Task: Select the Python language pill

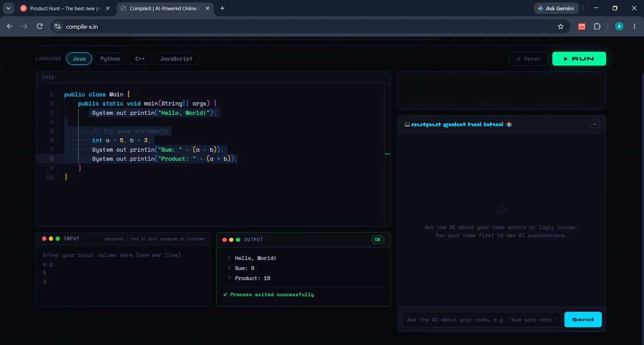Action: [x=111, y=59]
